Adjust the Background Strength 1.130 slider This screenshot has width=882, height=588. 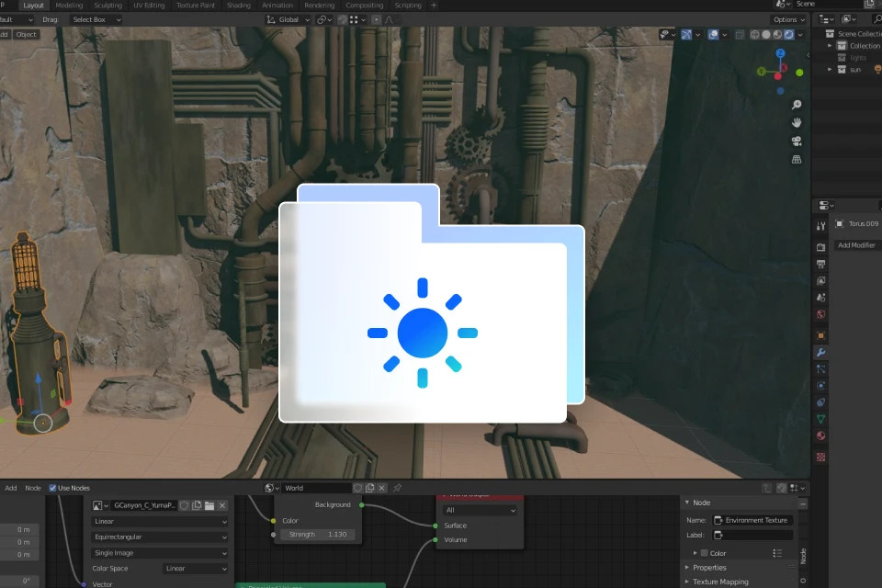coord(318,535)
